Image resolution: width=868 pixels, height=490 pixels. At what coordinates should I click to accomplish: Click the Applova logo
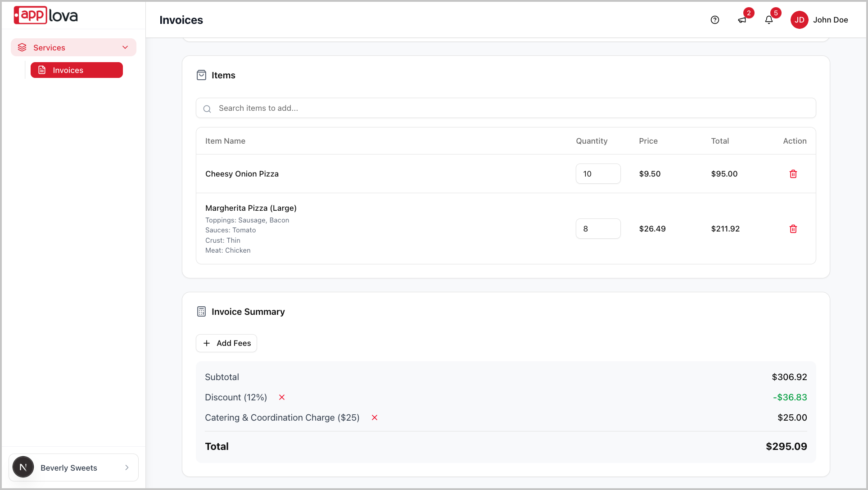coord(46,16)
